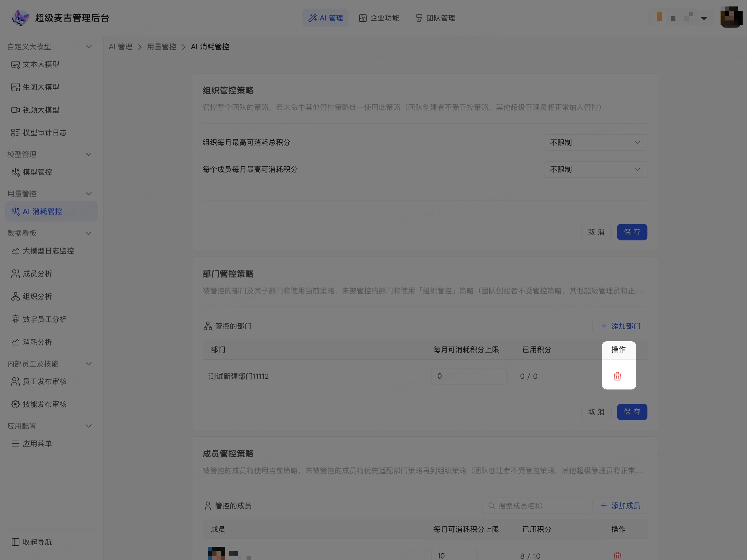Click the 添加部门 button
The image size is (747, 560).
coord(620,326)
